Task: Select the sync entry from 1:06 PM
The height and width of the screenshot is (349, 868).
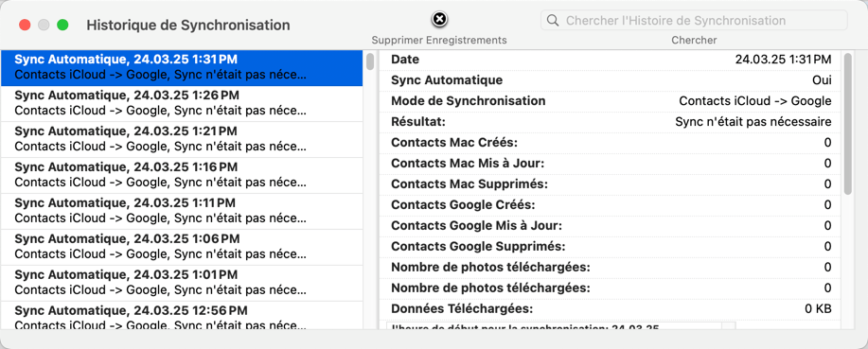Action: pos(182,247)
